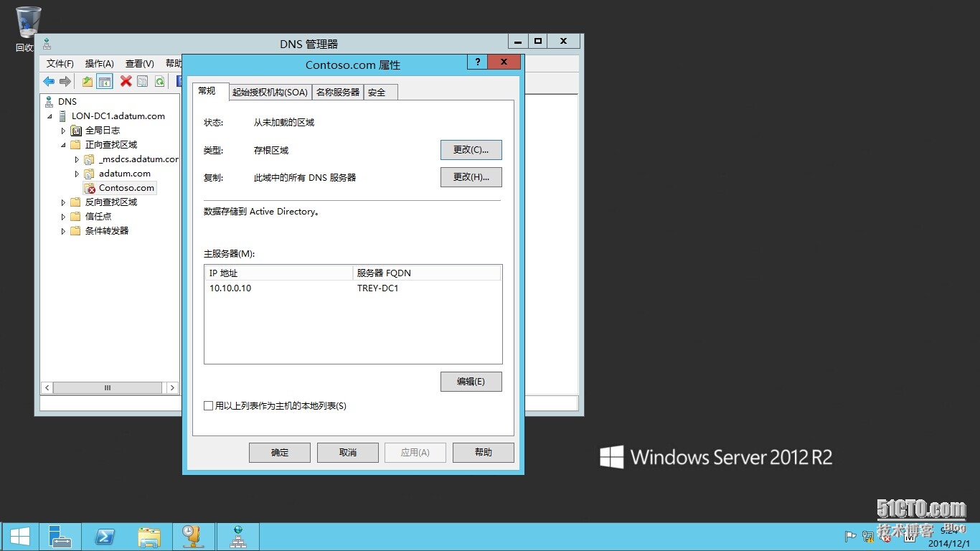980x551 pixels.
Task: Toggle the show/hide console tree icon
Action: click(x=105, y=82)
